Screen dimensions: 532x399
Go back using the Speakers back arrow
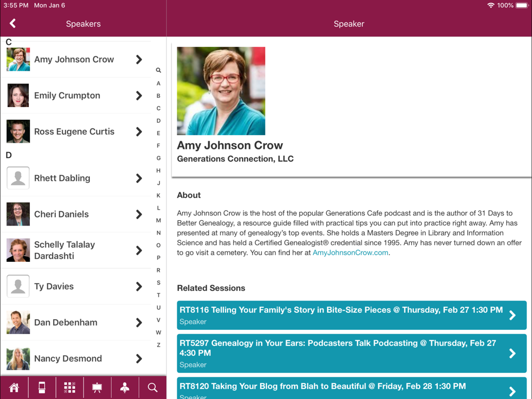tap(13, 23)
